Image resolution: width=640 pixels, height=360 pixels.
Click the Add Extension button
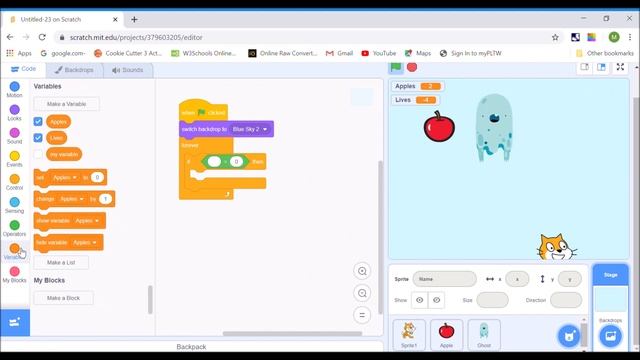[15, 322]
